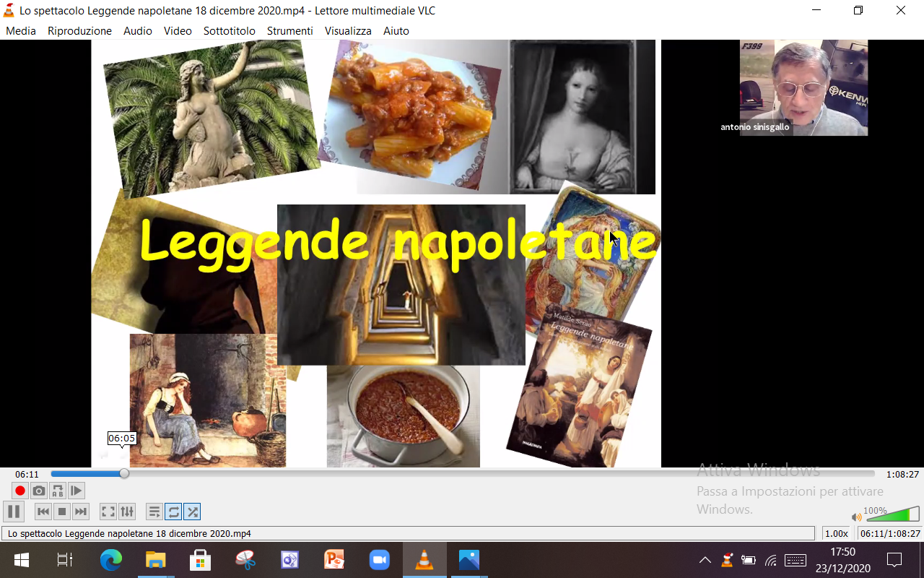Viewport: 924px width, 578px height.
Task: Open clock and calendar showing 17:50
Action: pyautogui.click(x=842, y=560)
